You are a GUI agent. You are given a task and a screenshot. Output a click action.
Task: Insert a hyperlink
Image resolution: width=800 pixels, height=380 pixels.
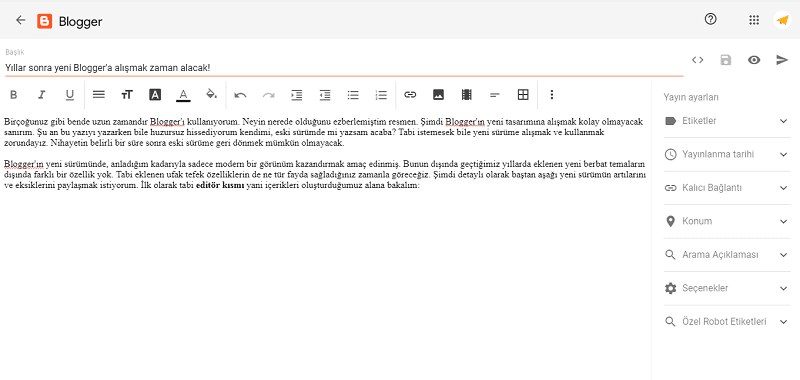tap(410, 95)
